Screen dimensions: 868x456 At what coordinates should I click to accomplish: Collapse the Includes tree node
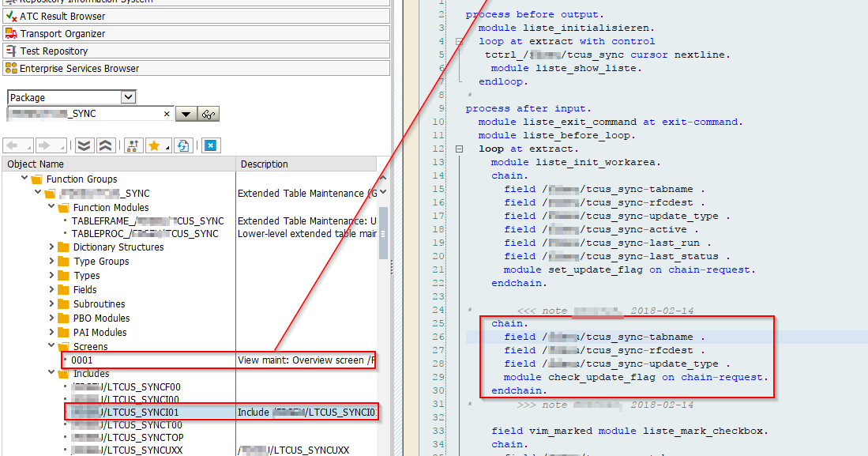(x=51, y=373)
